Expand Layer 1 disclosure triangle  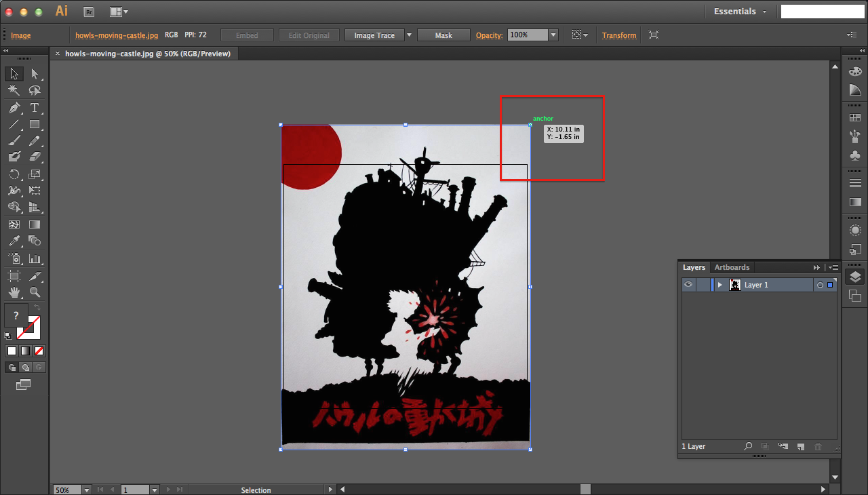(720, 285)
